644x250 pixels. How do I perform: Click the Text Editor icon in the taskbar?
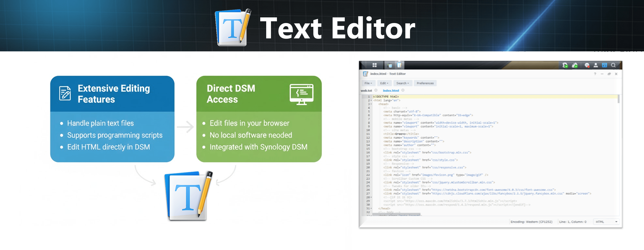tap(400, 65)
